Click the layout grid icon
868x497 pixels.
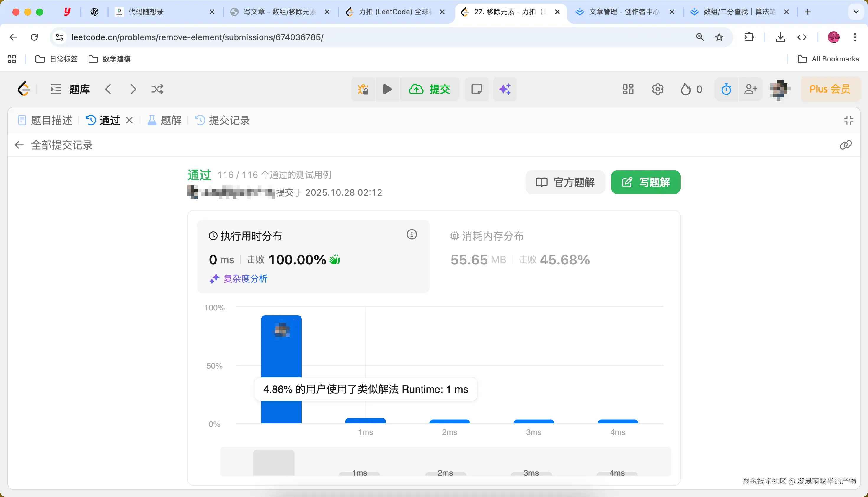628,89
